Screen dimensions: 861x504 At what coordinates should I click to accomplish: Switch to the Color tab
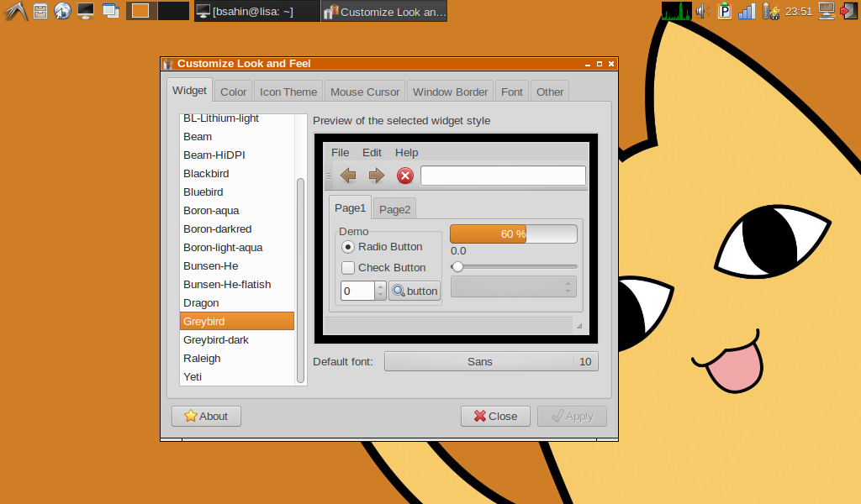point(234,92)
